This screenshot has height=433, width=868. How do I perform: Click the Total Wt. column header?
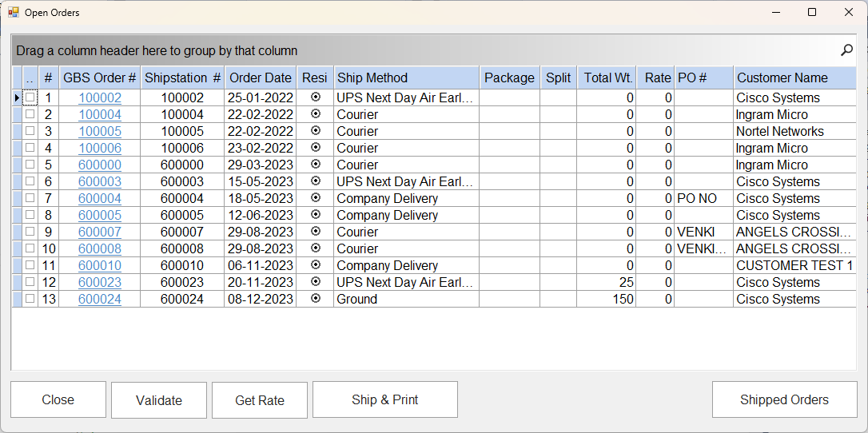(608, 77)
